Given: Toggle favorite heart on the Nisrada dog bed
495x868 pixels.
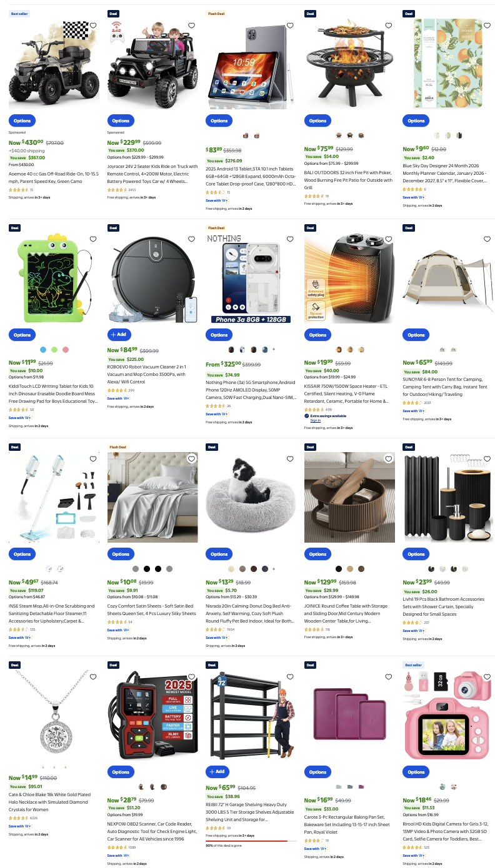Looking at the screenshot, I should [x=290, y=458].
